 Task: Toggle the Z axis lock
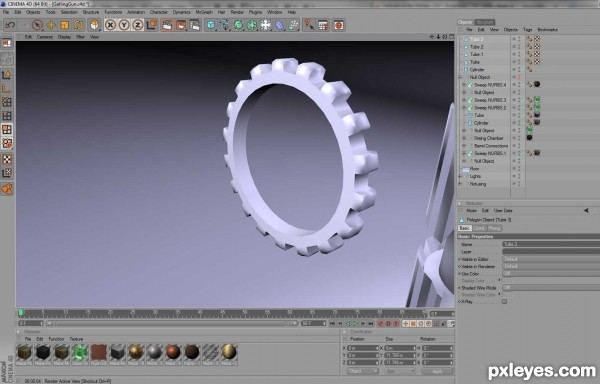click(x=138, y=25)
